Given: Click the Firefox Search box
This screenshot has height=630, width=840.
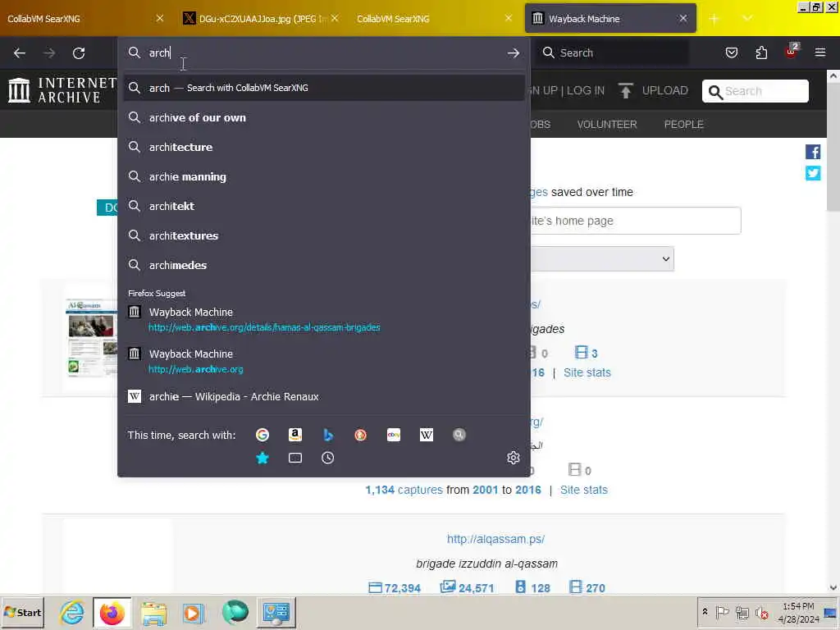Looking at the screenshot, I should pyautogui.click(x=612, y=53).
